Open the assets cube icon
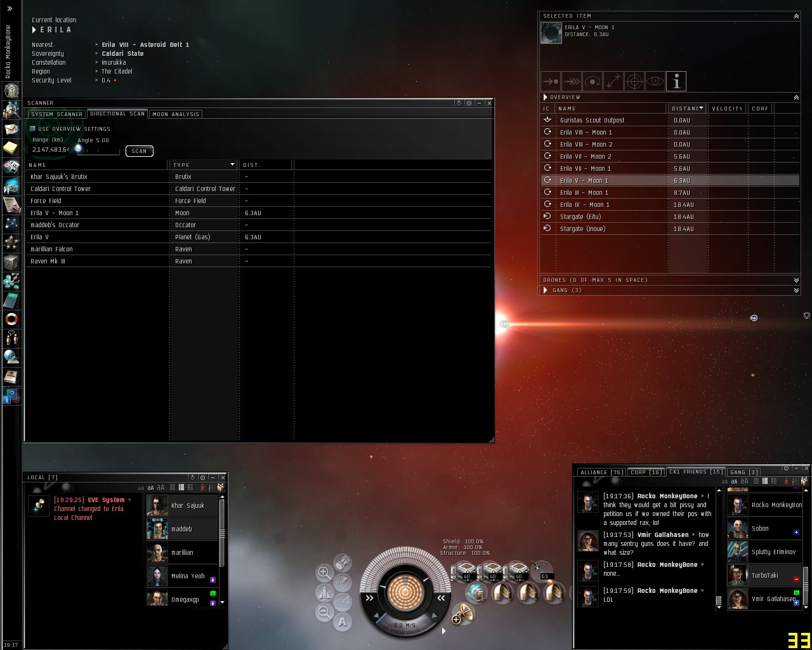The image size is (812, 650). click(11, 262)
